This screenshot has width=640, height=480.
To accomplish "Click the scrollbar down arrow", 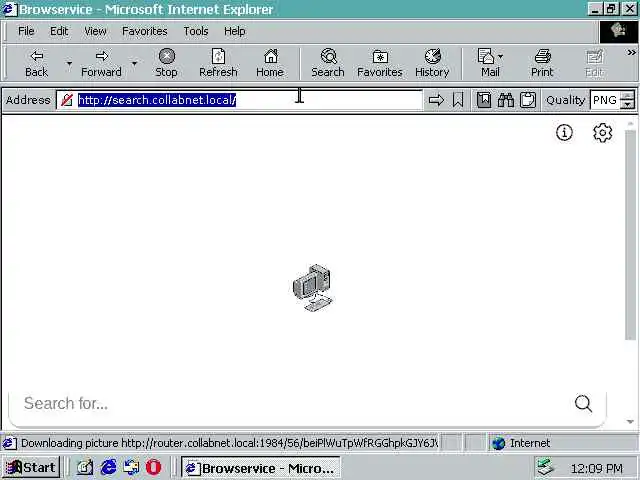I will 631,422.
